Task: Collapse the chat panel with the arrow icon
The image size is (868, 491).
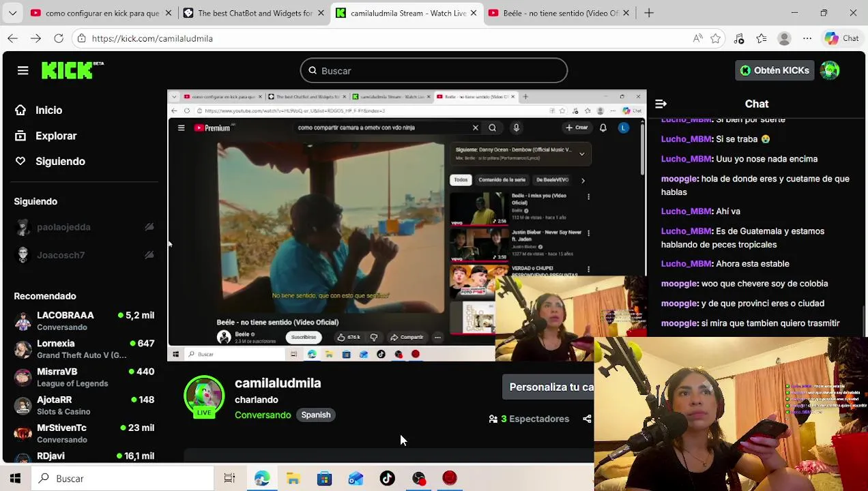Action: tap(661, 104)
